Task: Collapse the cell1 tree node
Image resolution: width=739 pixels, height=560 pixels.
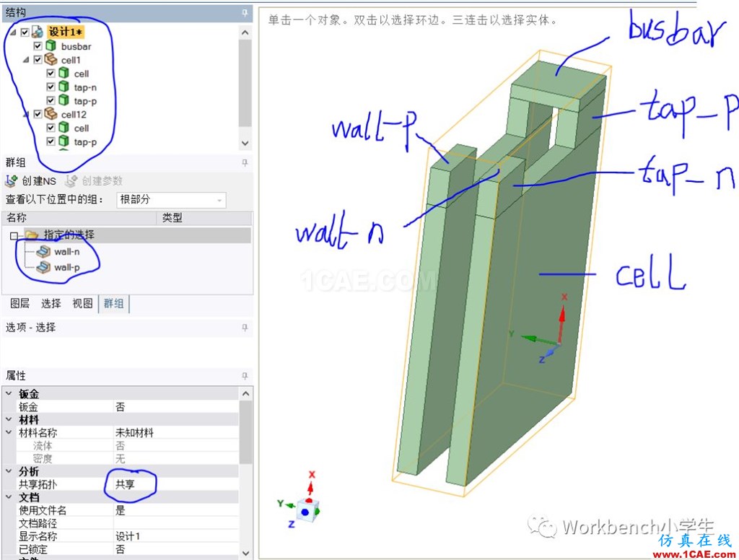Action: [x=27, y=60]
